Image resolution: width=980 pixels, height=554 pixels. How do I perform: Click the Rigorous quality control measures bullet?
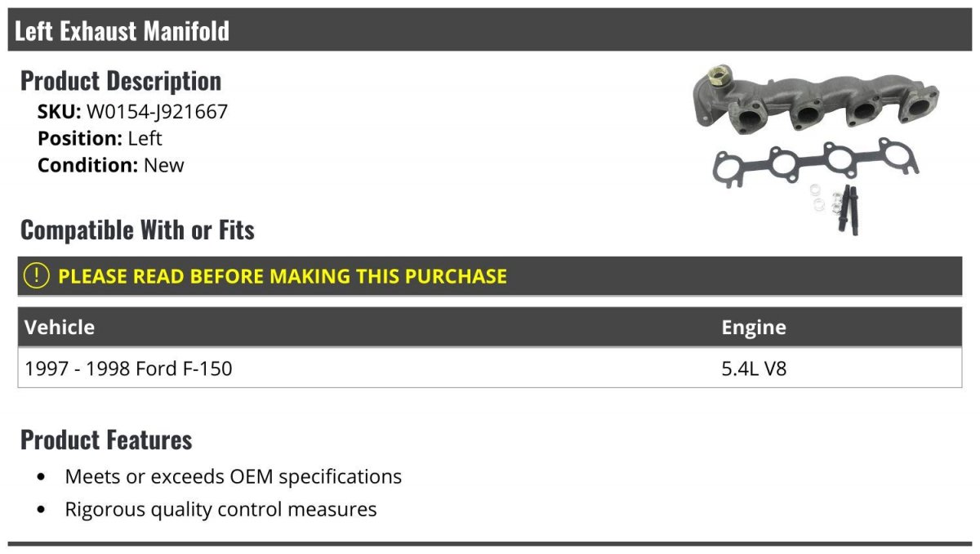(221, 510)
